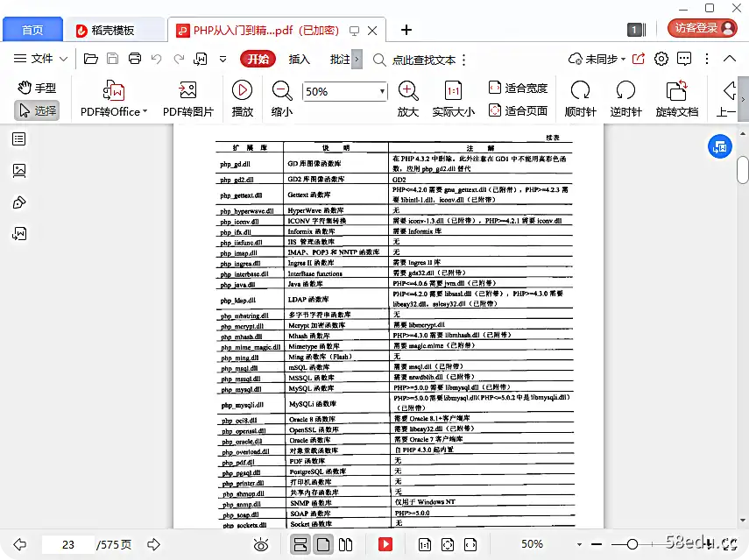Undo the last action
Image resolution: width=749 pixels, height=560 pixels.
156,59
